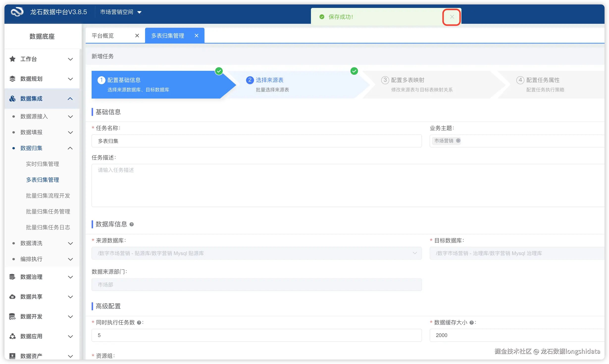Image resolution: width=609 pixels, height=364 pixels.
Task: Click the 任务描述 text area
Action: click(347, 185)
